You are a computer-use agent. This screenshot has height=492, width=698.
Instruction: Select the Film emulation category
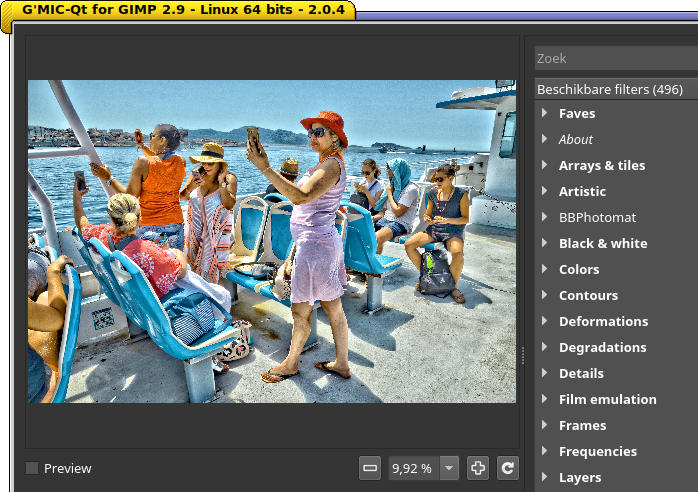pyautogui.click(x=608, y=399)
